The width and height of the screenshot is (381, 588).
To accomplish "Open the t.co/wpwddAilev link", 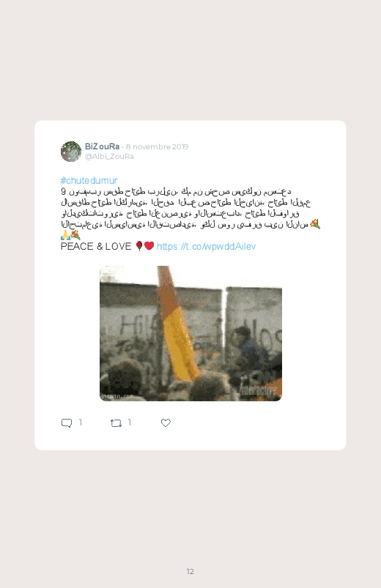I will (x=206, y=246).
